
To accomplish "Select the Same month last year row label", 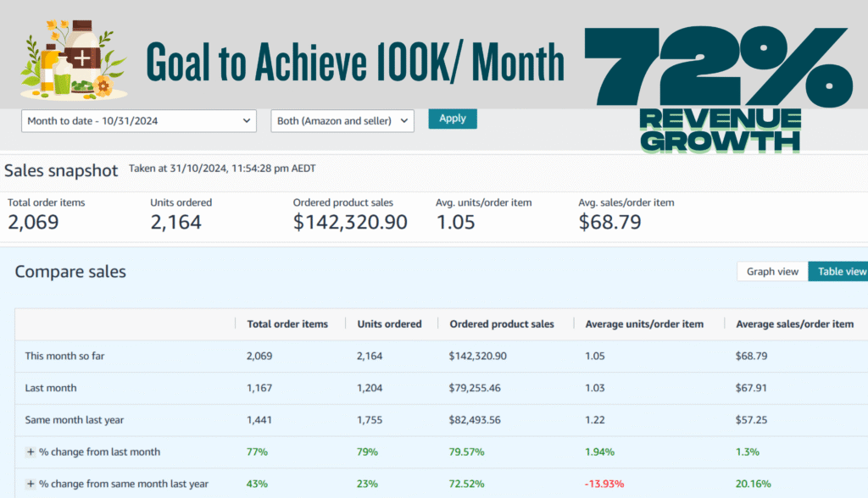I will (75, 420).
